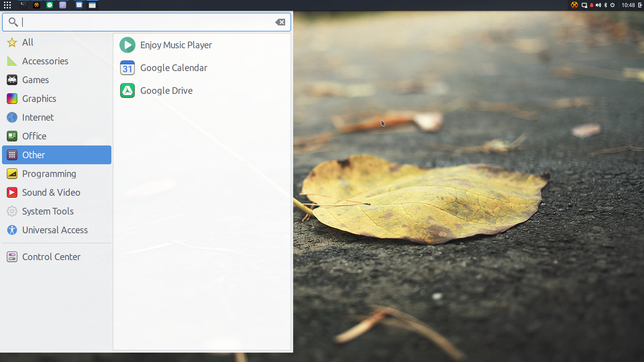Open the volume speaker indicator
Viewport: 644px width, 362px height.
pos(598,5)
